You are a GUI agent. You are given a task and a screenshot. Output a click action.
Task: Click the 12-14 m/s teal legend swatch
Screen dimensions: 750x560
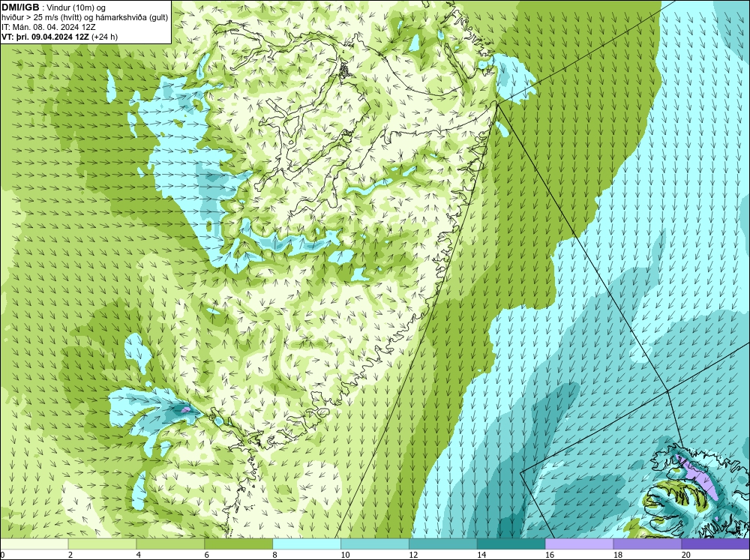[x=443, y=544]
